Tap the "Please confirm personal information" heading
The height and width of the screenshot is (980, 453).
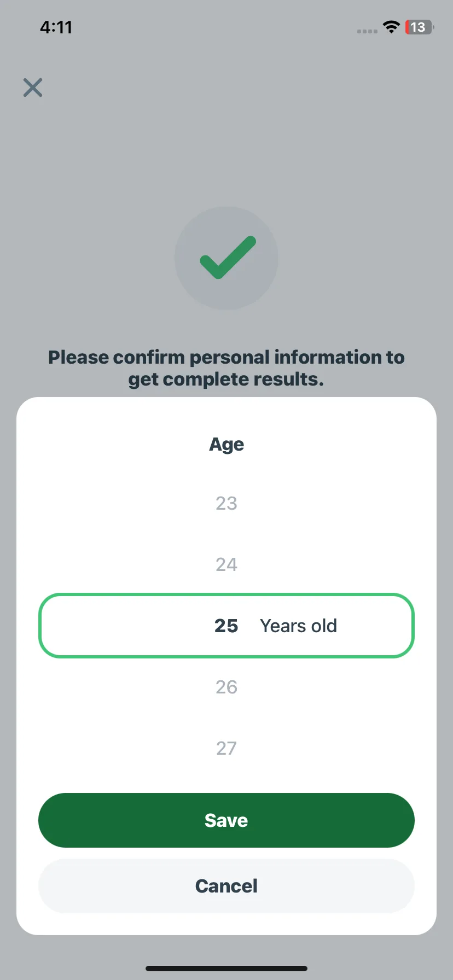click(x=226, y=357)
